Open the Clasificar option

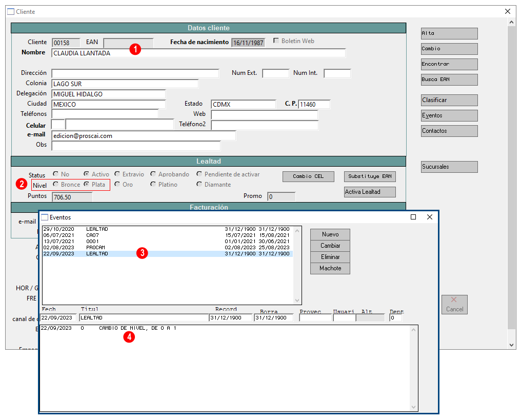click(449, 100)
